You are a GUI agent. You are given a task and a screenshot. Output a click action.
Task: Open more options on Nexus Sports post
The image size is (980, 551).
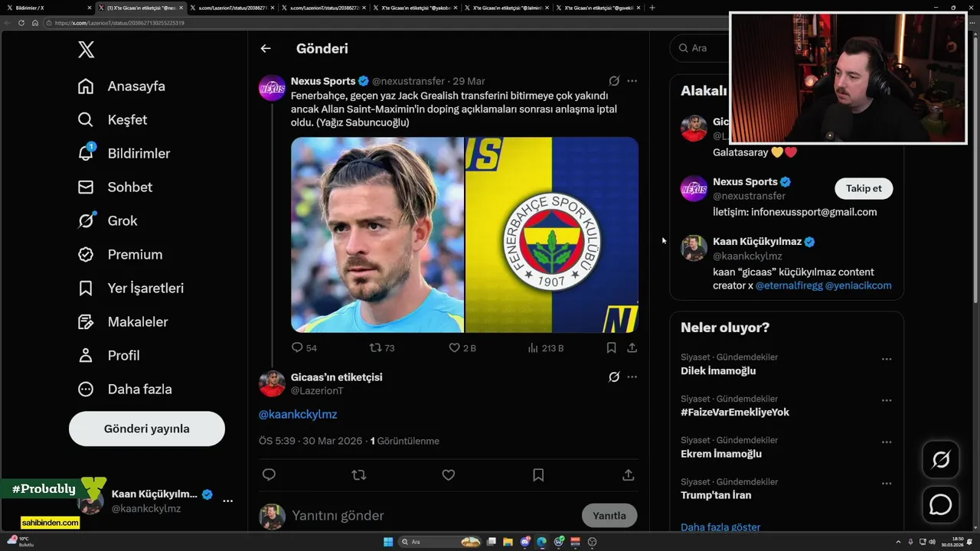point(632,81)
